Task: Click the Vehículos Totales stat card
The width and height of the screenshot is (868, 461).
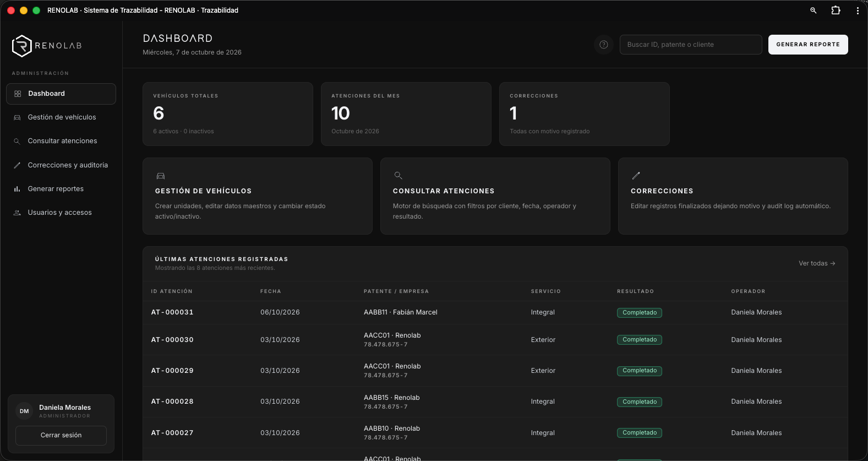Action: pos(228,114)
